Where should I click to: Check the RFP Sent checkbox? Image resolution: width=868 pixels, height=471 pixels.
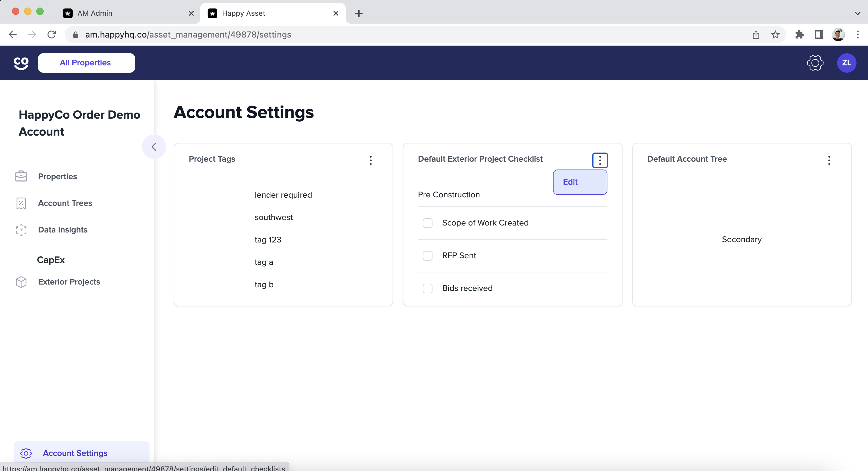point(428,256)
